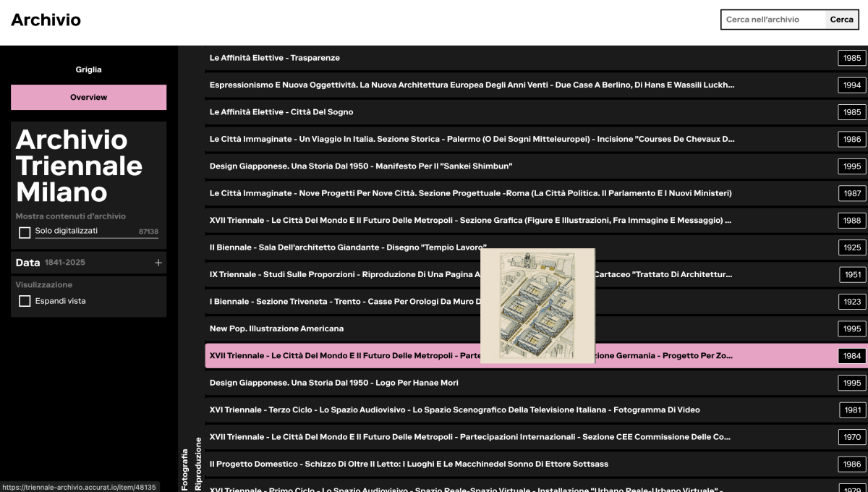
Task: Open Design Giapponese Logo Per Hanae Mori
Action: pyautogui.click(x=333, y=383)
